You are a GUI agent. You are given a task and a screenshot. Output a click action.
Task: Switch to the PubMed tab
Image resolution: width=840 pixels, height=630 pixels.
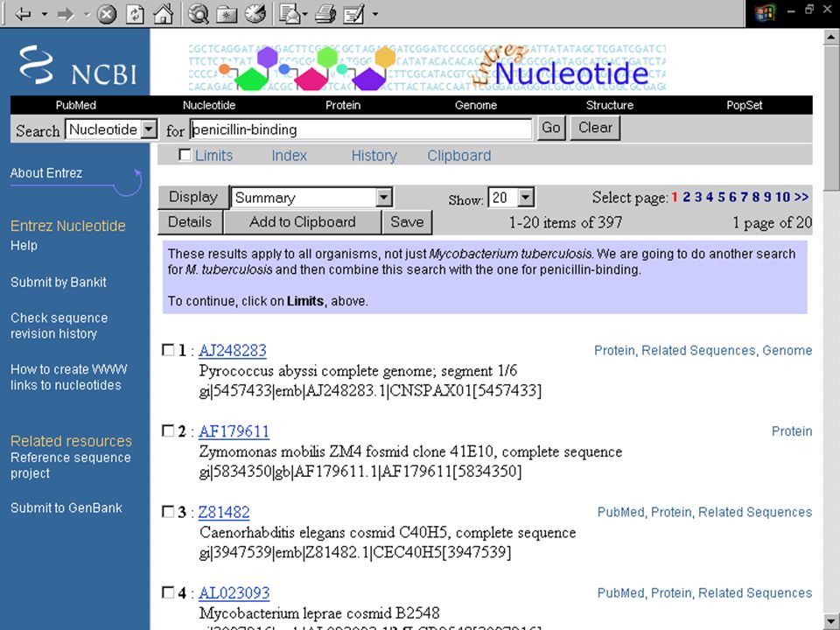click(75, 105)
